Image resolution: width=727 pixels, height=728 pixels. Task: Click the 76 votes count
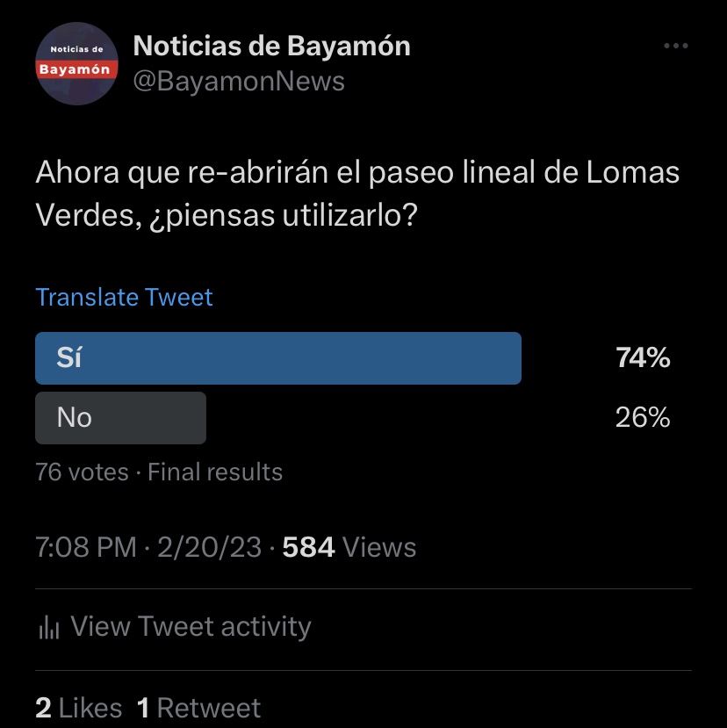click(82, 472)
